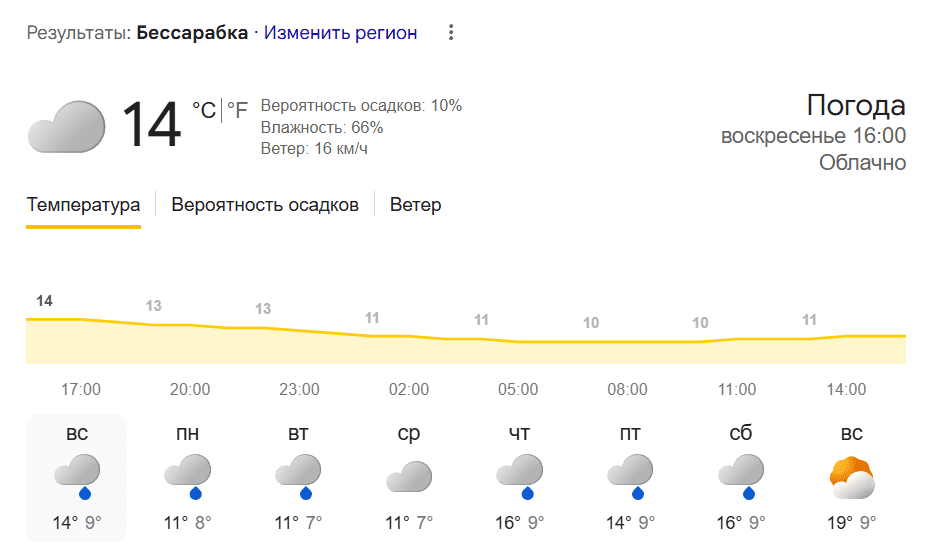Screen dimensions: 934x560
Task: Select Monday (пн) rain forecast icon
Action: coord(187,476)
